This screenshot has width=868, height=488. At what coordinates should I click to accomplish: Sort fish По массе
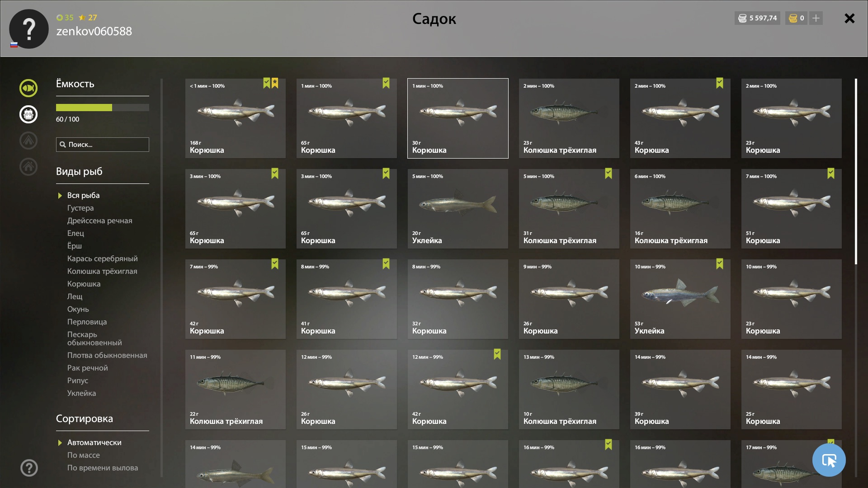point(84,455)
